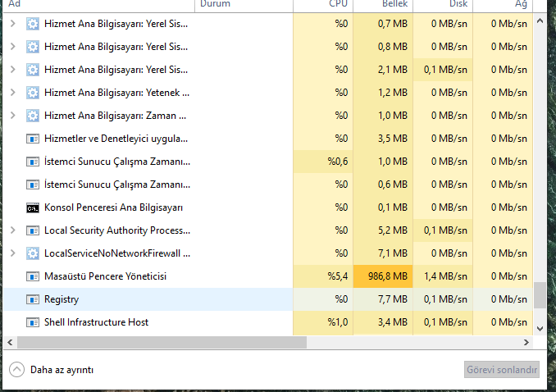556x392 pixels.
Task: Click the 0,7 MB memory cell
Action: click(x=383, y=24)
